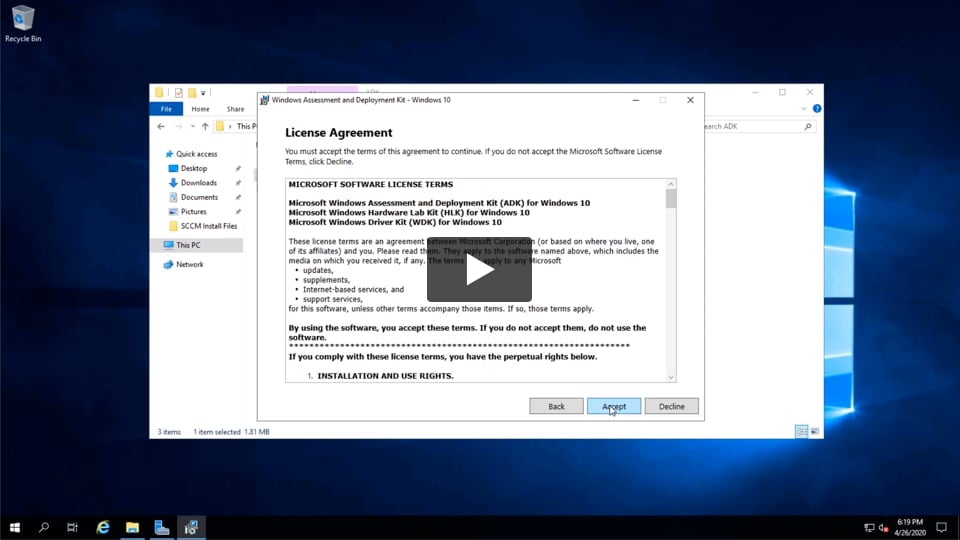Decline the Microsoft license terms
Image resolution: width=960 pixels, height=540 pixels.
[671, 406]
